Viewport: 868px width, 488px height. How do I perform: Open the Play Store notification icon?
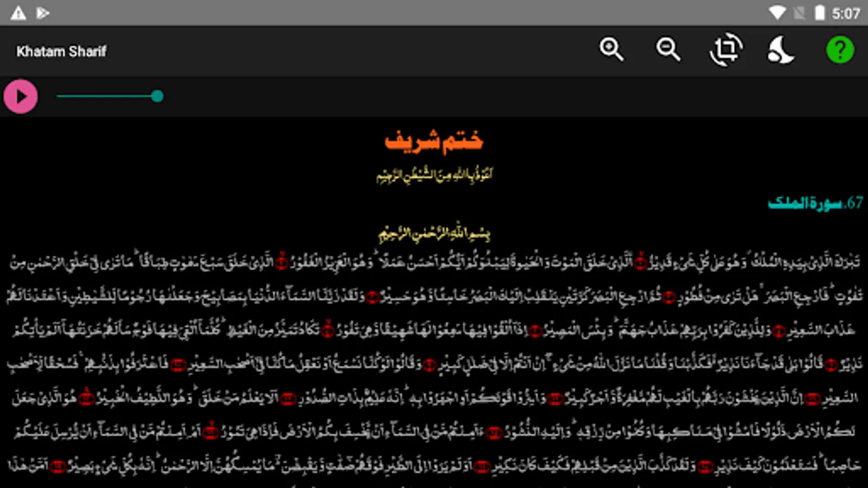click(43, 13)
